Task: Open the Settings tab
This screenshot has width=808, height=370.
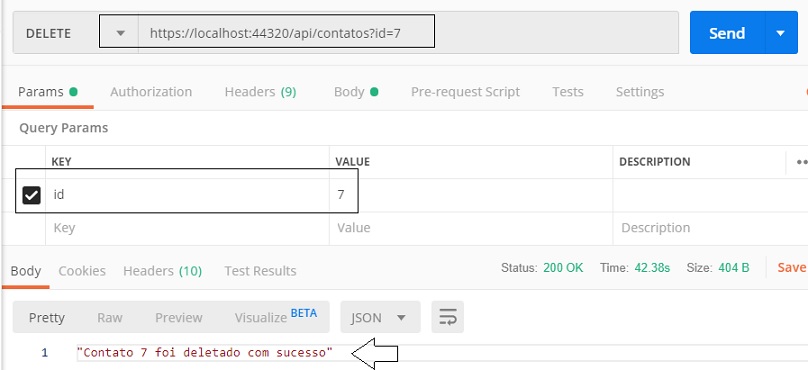Action: coord(640,92)
